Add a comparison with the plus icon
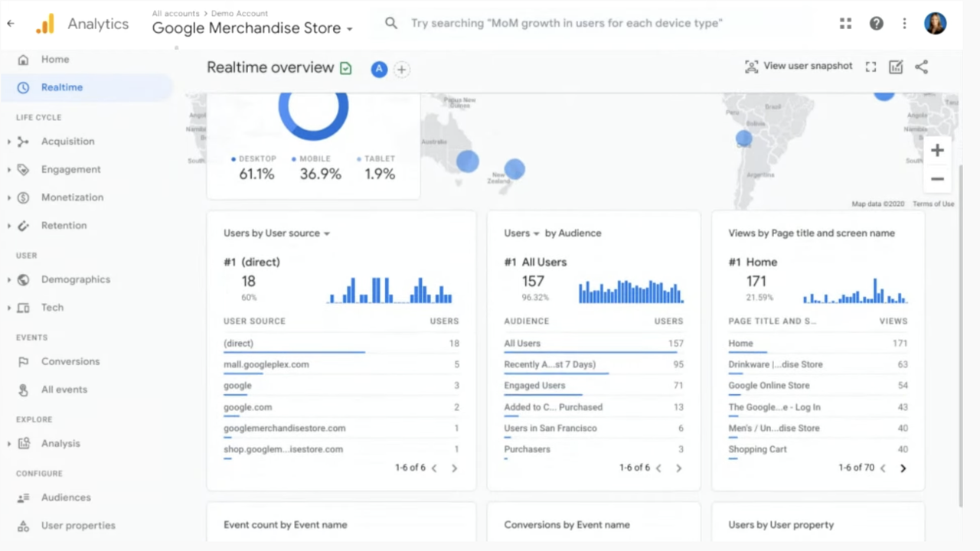 [x=401, y=69]
